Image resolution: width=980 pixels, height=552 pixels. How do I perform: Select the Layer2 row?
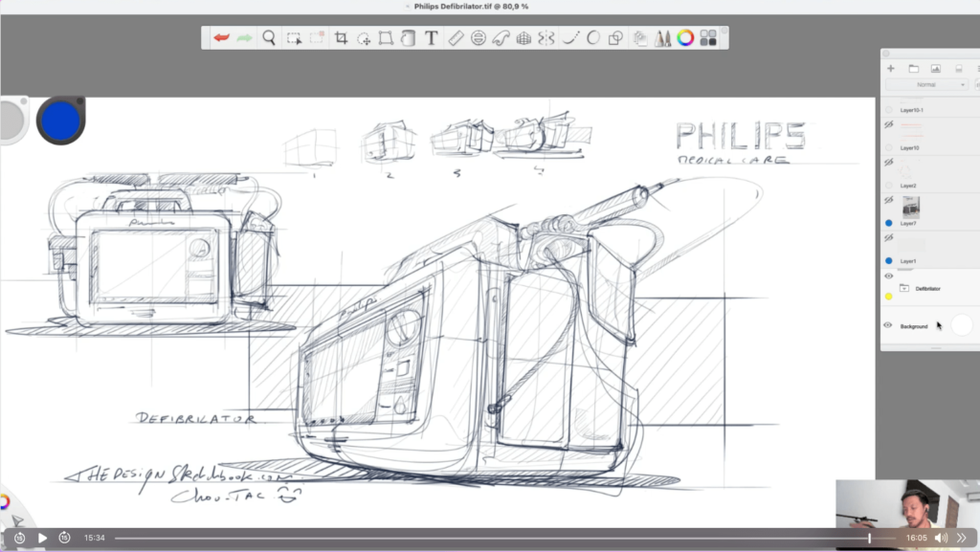pos(930,173)
